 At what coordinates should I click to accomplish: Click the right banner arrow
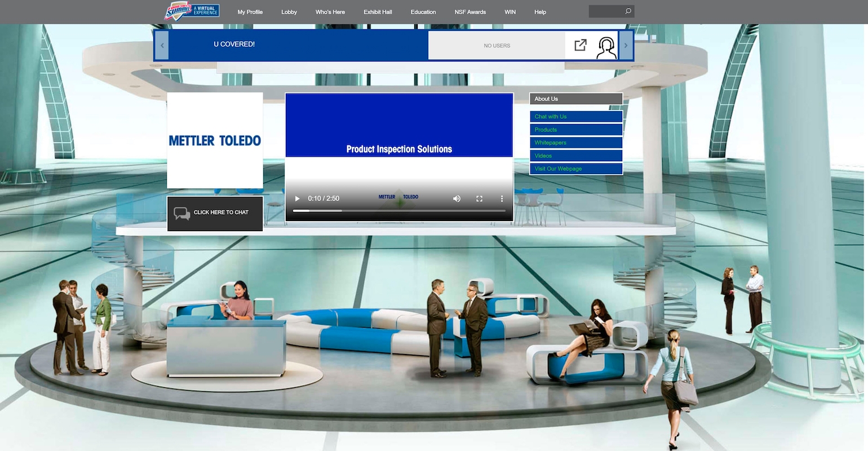(x=626, y=45)
